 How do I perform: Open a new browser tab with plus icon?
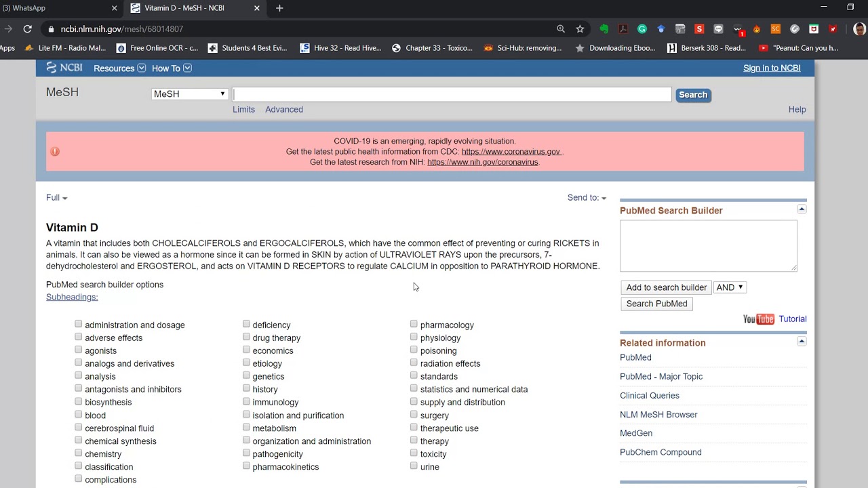point(279,8)
